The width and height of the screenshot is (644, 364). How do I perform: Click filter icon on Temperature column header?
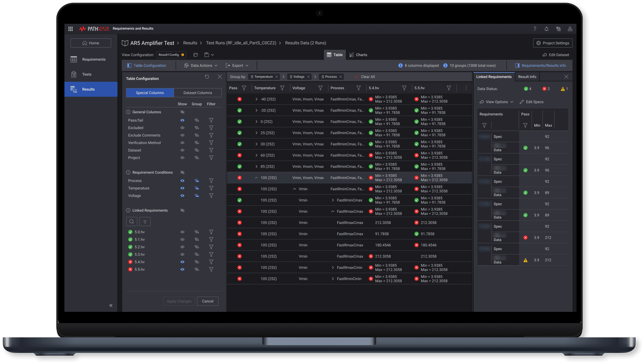tap(282, 88)
